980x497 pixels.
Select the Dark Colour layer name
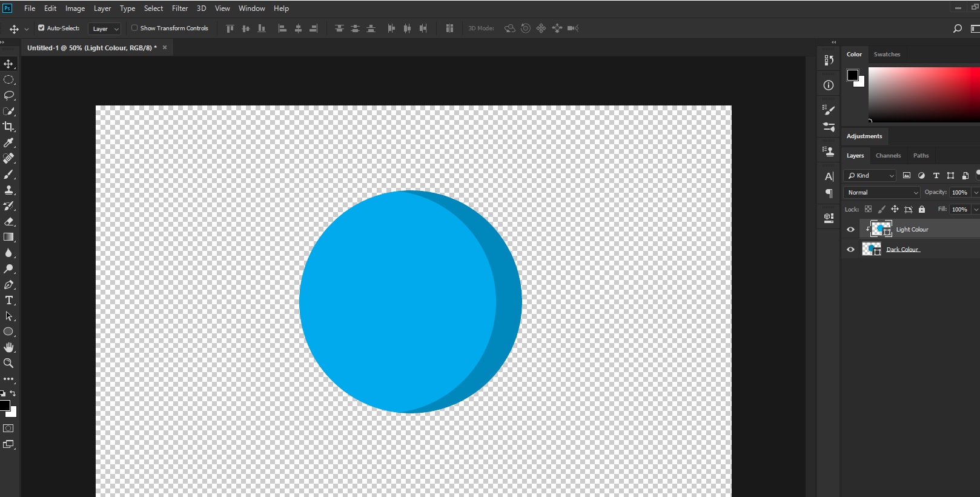point(902,250)
